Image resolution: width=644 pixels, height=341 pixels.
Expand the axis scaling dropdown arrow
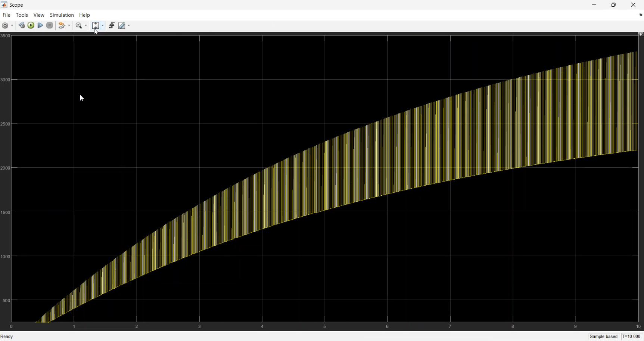[x=103, y=26]
